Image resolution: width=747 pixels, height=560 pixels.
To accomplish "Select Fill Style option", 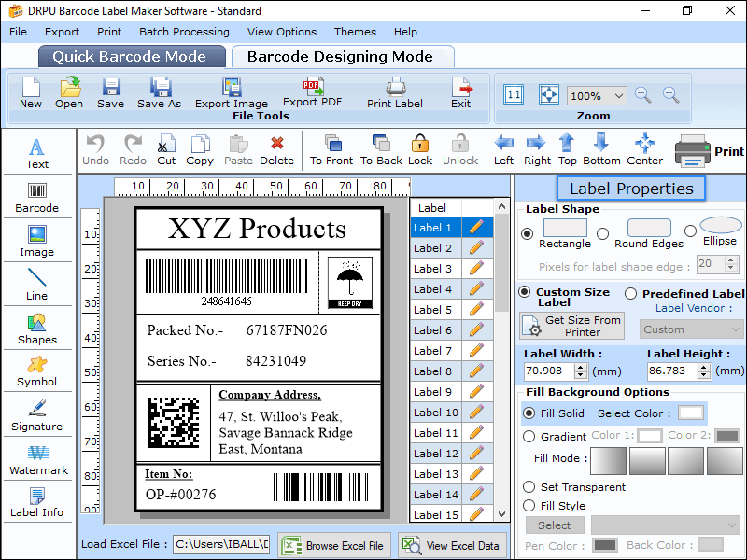I will coord(529,506).
